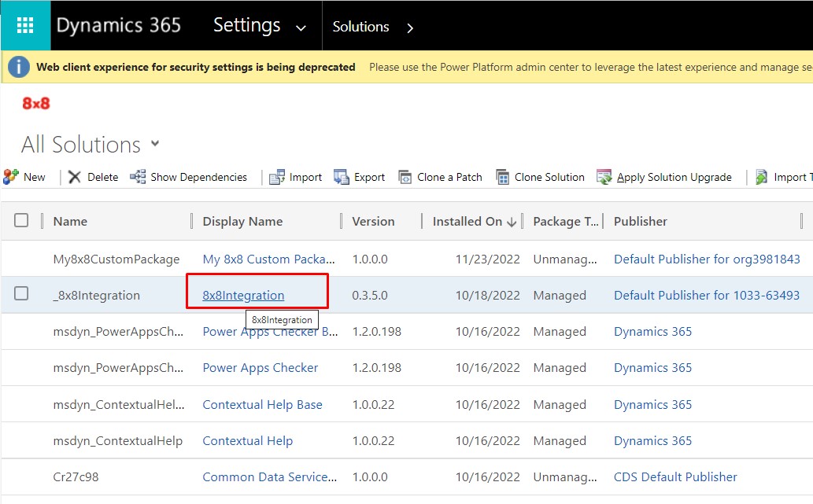813x504 pixels.
Task: Click the Delete X icon
Action: 75,177
